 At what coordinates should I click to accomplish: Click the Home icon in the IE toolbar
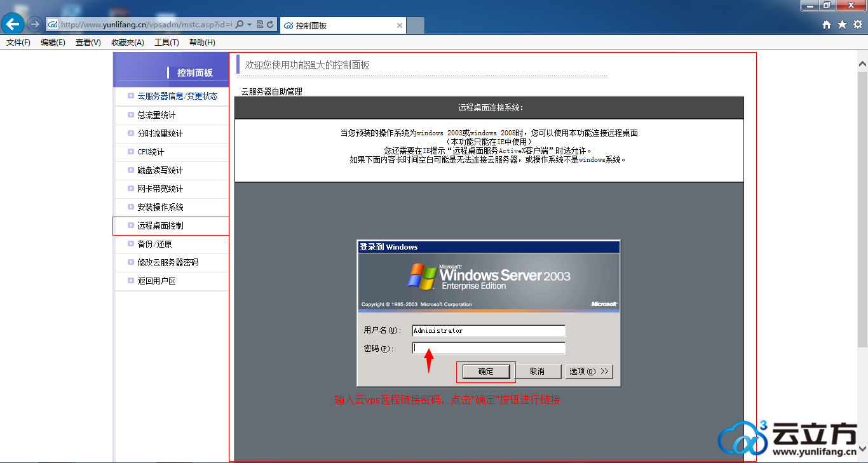pos(827,24)
